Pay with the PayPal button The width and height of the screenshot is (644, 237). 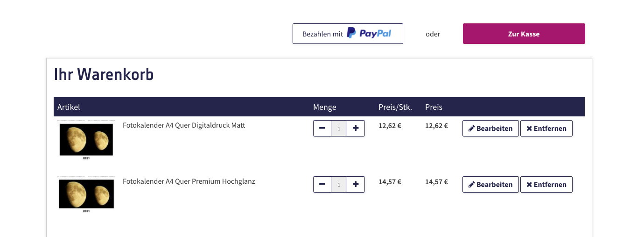pyautogui.click(x=348, y=34)
